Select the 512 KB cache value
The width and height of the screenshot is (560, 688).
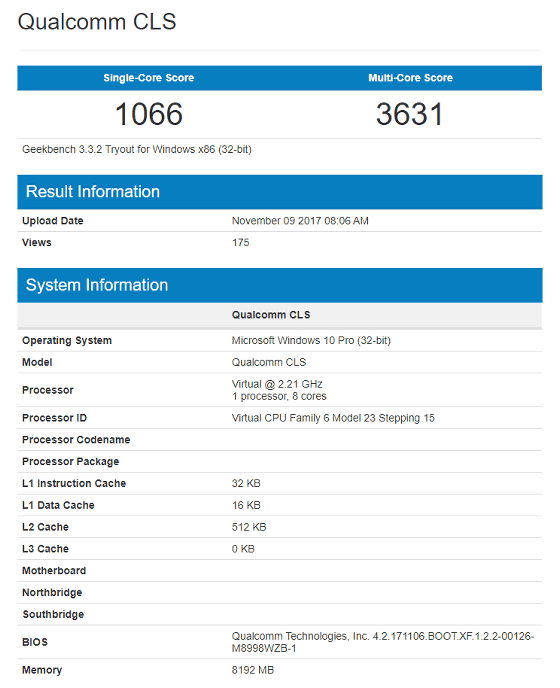tap(249, 527)
